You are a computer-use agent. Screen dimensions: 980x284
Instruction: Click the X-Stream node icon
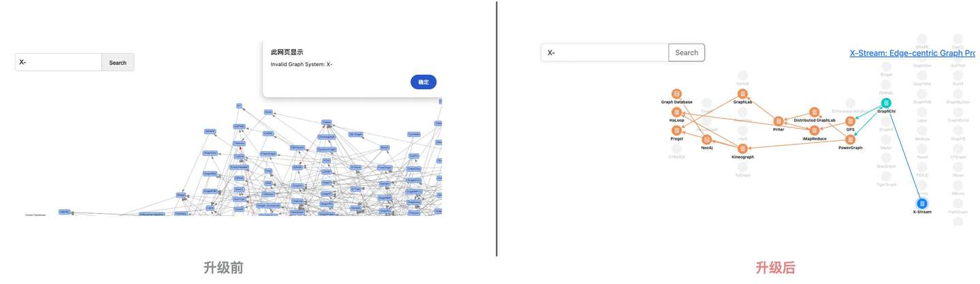[x=922, y=203]
